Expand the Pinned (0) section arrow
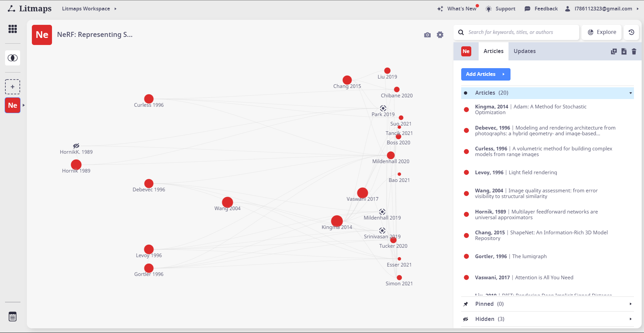This screenshot has width=644, height=333. [631, 304]
